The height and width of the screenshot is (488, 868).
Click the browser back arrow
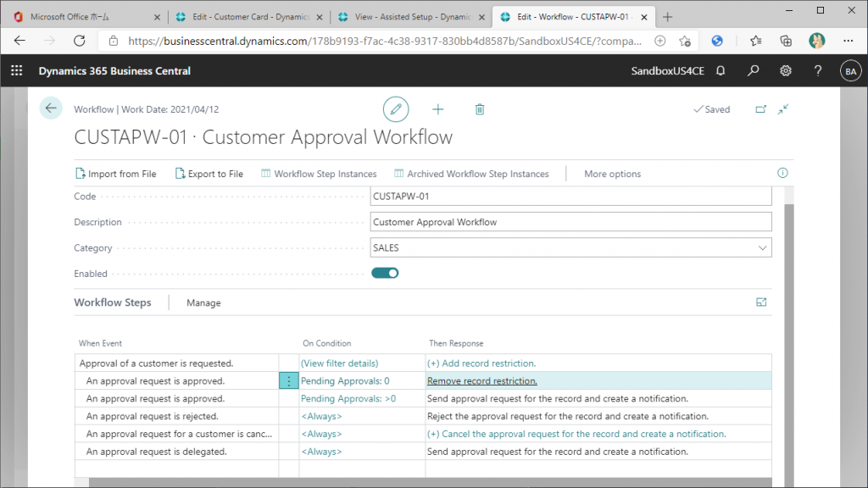click(20, 41)
